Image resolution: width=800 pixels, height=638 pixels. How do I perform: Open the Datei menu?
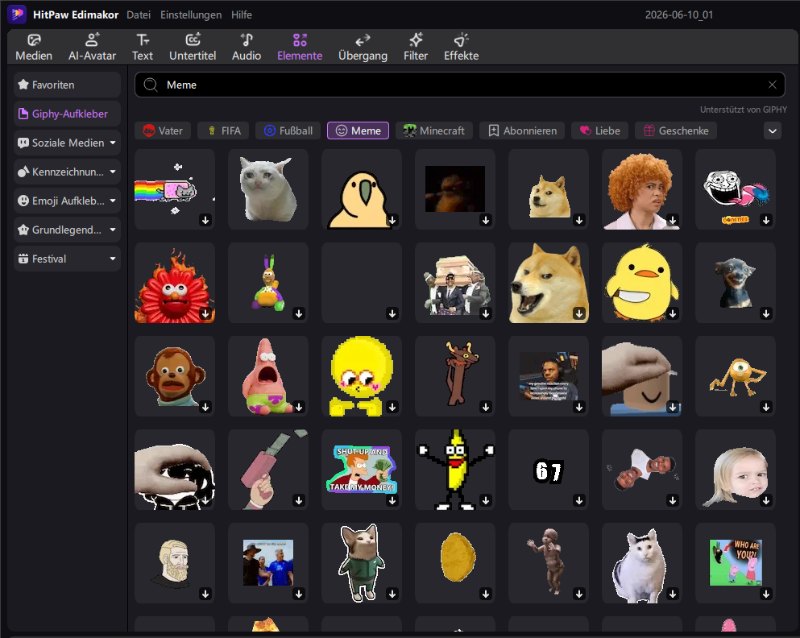(x=138, y=15)
